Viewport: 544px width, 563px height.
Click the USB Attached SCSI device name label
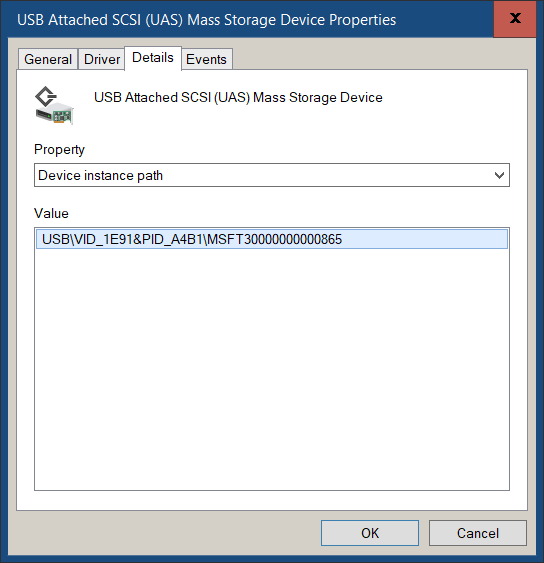pyautogui.click(x=238, y=98)
